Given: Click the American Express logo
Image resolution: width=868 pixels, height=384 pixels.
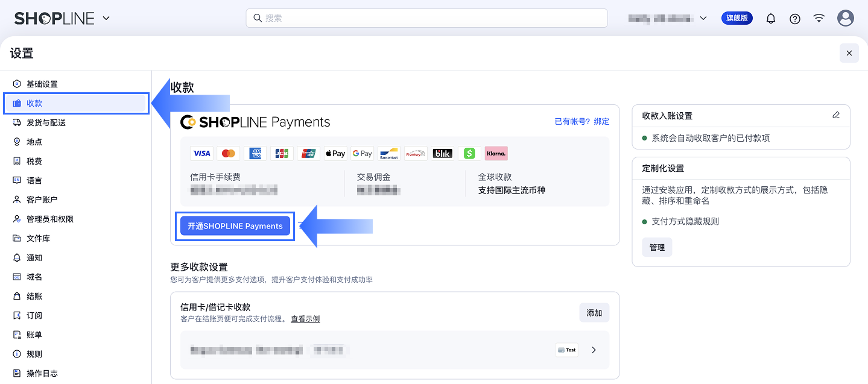Looking at the screenshot, I should pyautogui.click(x=255, y=153).
